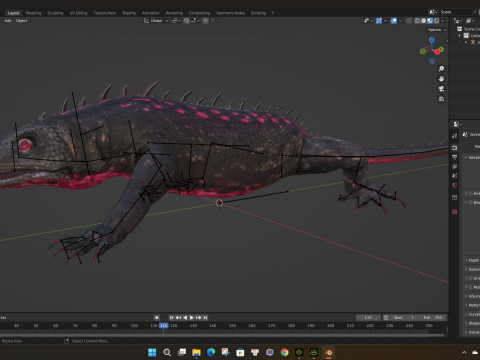Open the Texture Paint workspace
The width and height of the screenshot is (480, 360).
click(104, 13)
